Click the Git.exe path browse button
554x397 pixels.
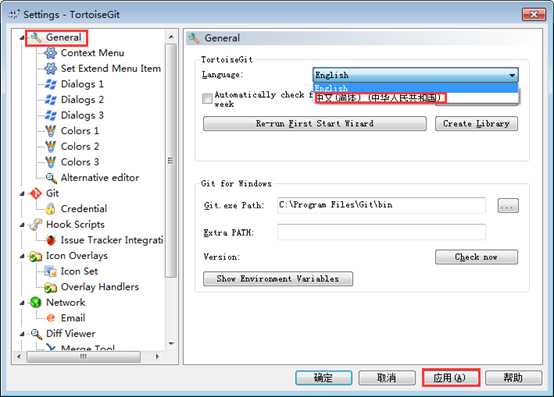[x=508, y=206]
